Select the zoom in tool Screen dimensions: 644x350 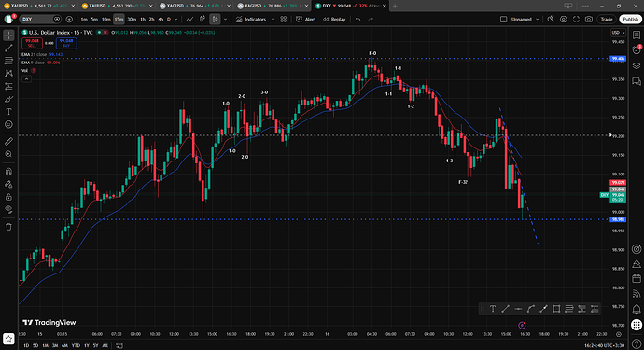8,154
